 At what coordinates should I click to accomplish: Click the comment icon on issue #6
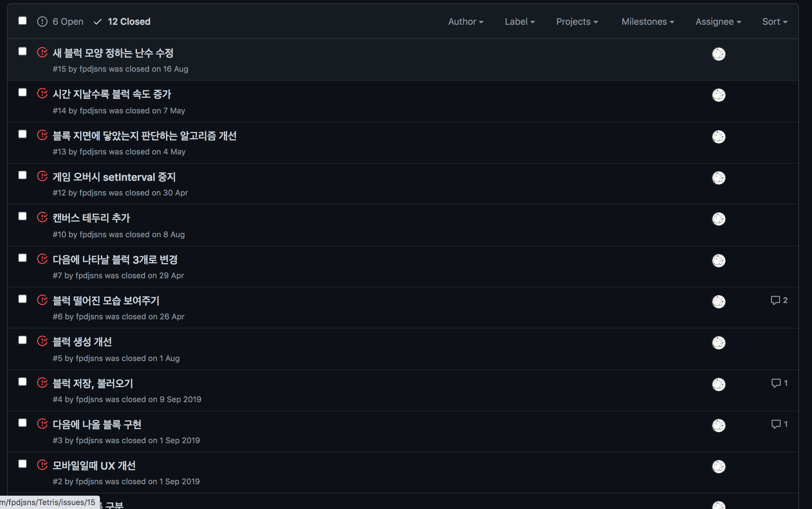pyautogui.click(x=775, y=300)
